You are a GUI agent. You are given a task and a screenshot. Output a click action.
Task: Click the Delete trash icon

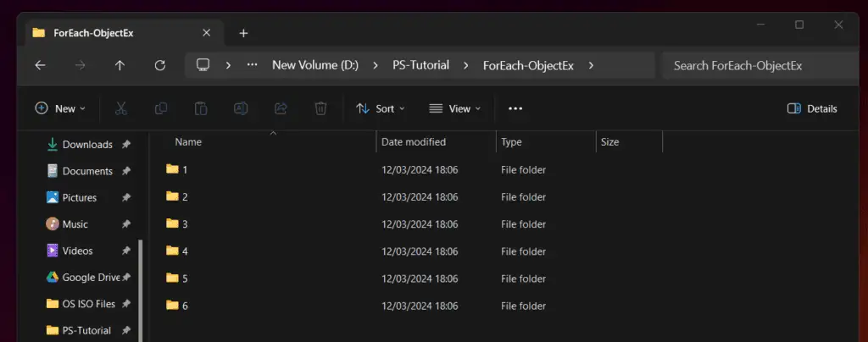click(x=320, y=109)
